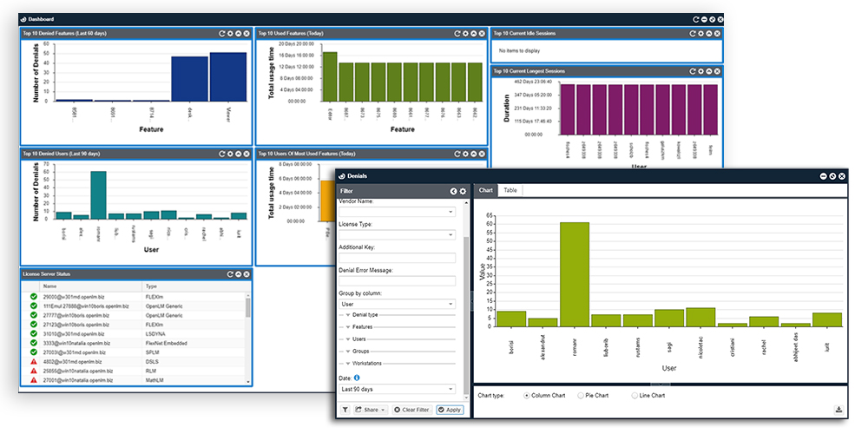Refresh Top 10 Current Longest Sessions widget
This screenshot has height=434, width=868.
coord(691,72)
